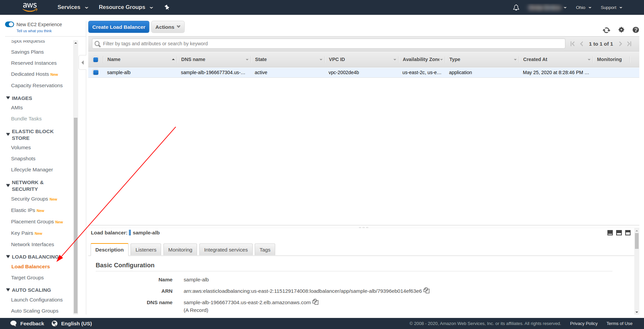Screen dimensions: 644x329
Task: Open the Ohio region selector
Action: (584, 7)
